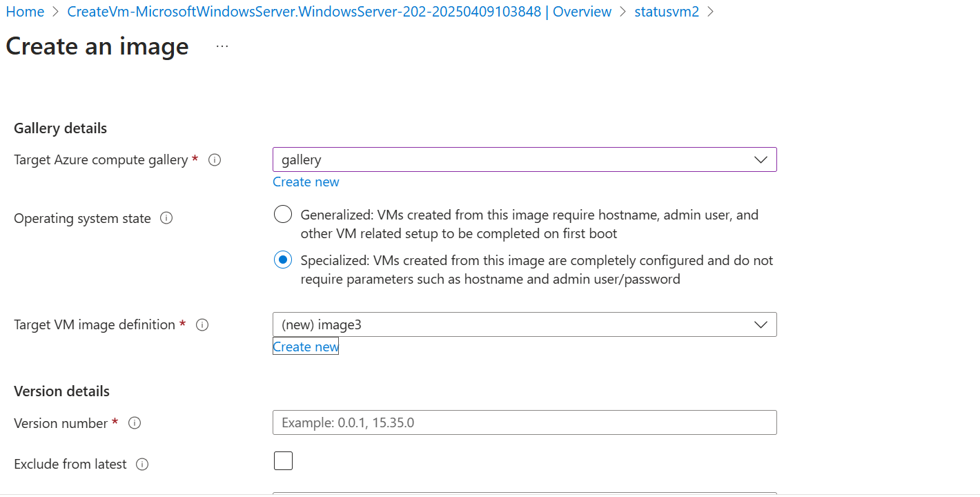This screenshot has width=980, height=497.
Task: Expand the Target Azure compute gallery dropdown
Action: tap(525, 159)
